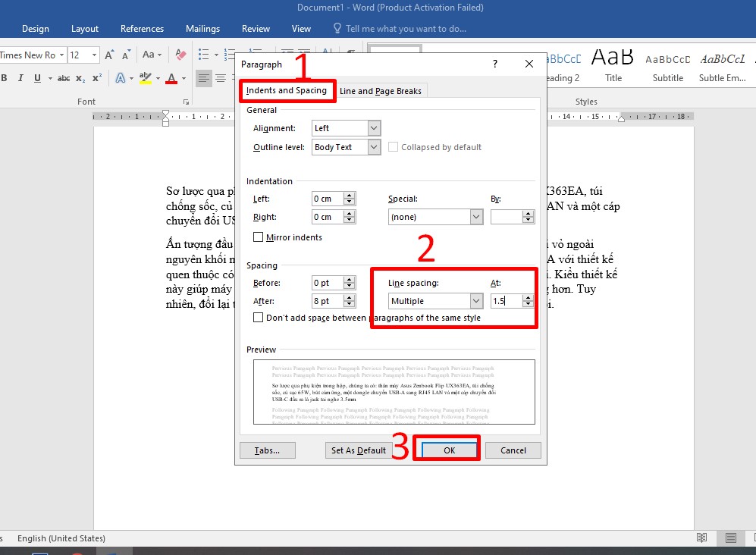Switch to Line and Page Breaks tab
The height and width of the screenshot is (555, 756).
[381, 91]
